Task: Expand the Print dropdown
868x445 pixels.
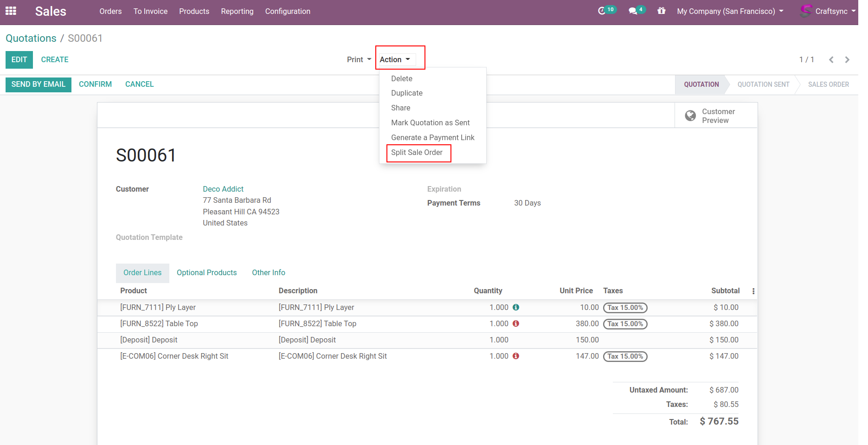Action: pyautogui.click(x=359, y=59)
